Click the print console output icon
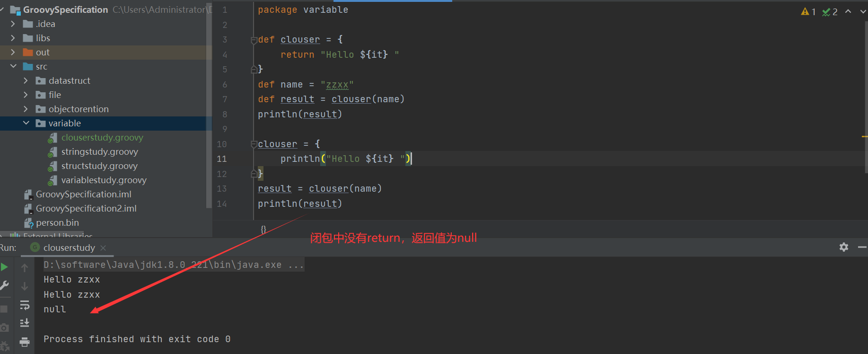 click(25, 342)
